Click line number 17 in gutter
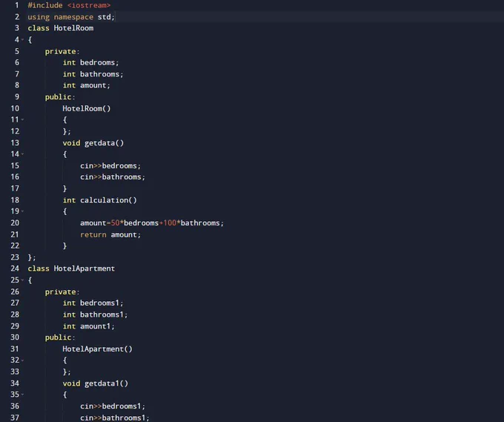The image size is (504, 422). [15, 189]
